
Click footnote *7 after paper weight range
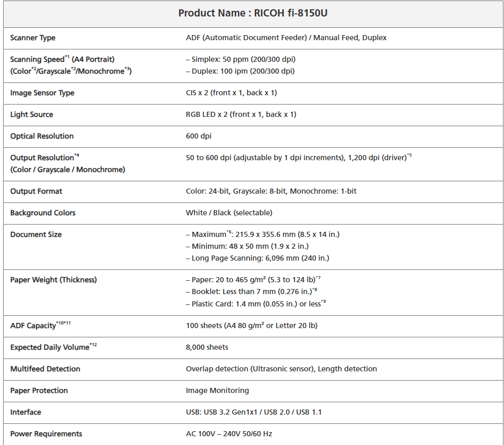click(319, 278)
